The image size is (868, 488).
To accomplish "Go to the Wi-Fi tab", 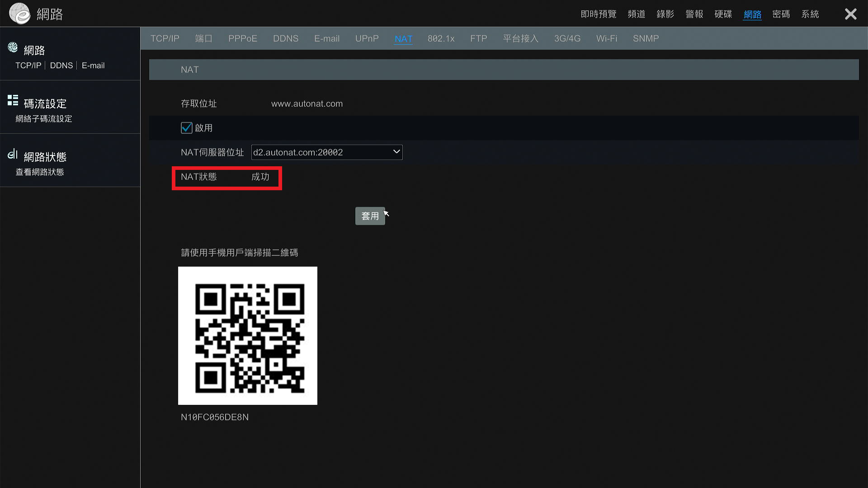I will [607, 38].
